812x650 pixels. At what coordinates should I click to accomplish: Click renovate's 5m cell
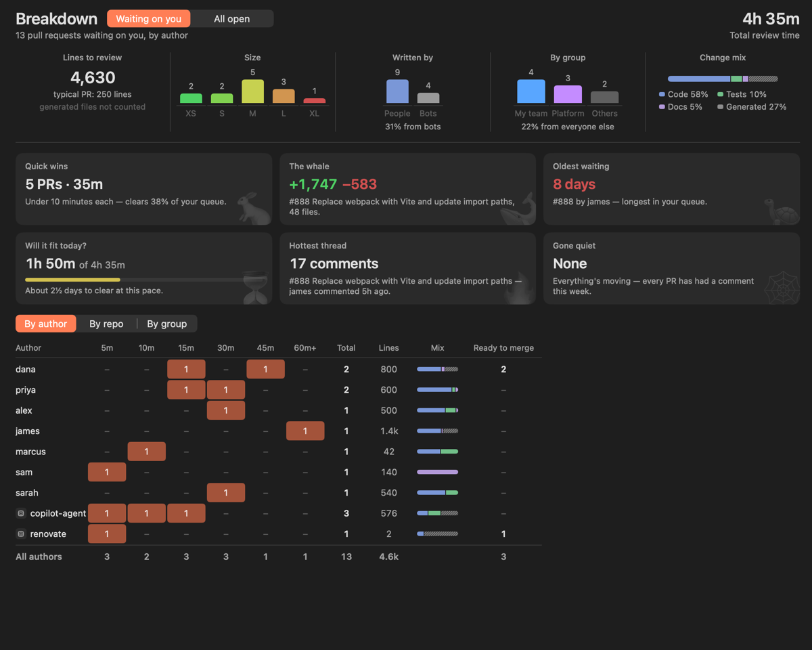click(107, 534)
